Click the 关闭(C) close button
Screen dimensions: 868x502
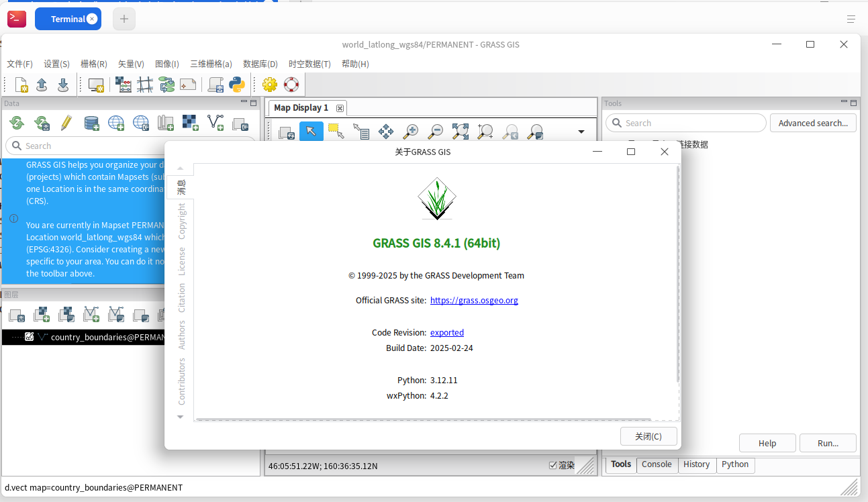click(x=648, y=436)
